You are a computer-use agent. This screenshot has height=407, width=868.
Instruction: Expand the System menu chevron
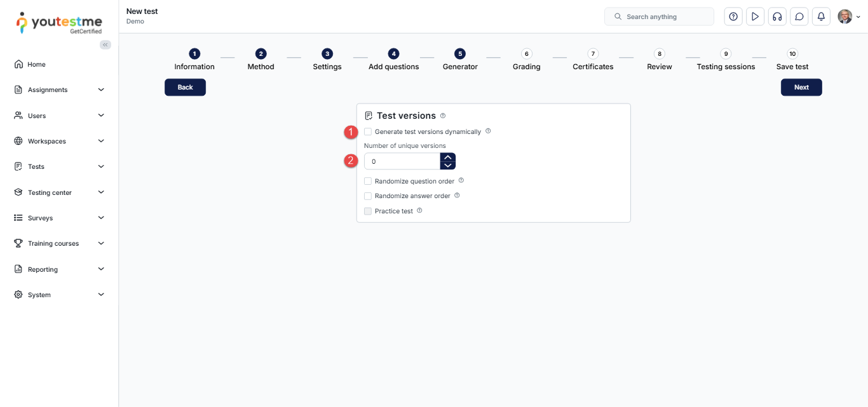coord(101,295)
